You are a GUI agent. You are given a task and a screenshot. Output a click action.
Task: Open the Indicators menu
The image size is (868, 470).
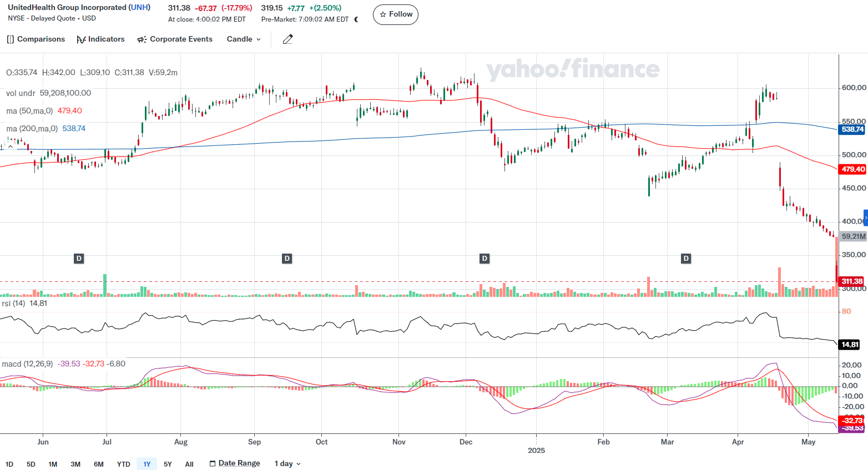100,39
